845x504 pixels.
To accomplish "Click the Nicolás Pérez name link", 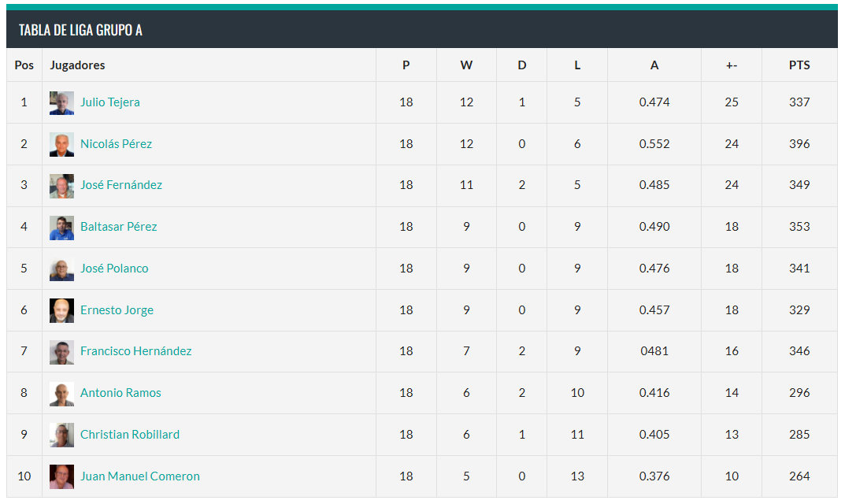I will (116, 144).
